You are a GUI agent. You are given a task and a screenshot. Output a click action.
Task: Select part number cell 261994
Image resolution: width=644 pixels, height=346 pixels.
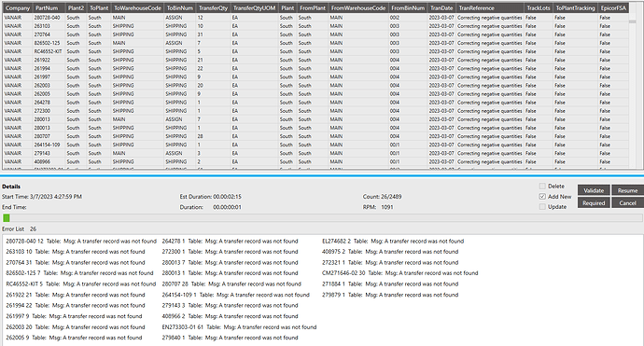pyautogui.click(x=49, y=68)
